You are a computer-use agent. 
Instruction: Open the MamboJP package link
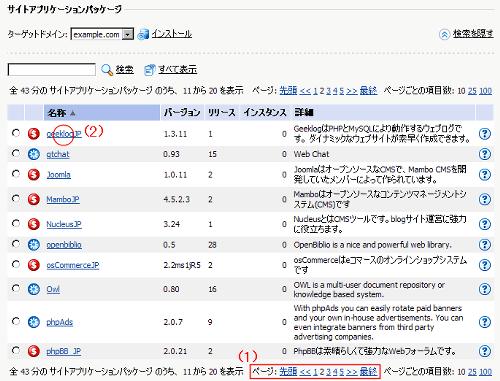click(x=63, y=199)
